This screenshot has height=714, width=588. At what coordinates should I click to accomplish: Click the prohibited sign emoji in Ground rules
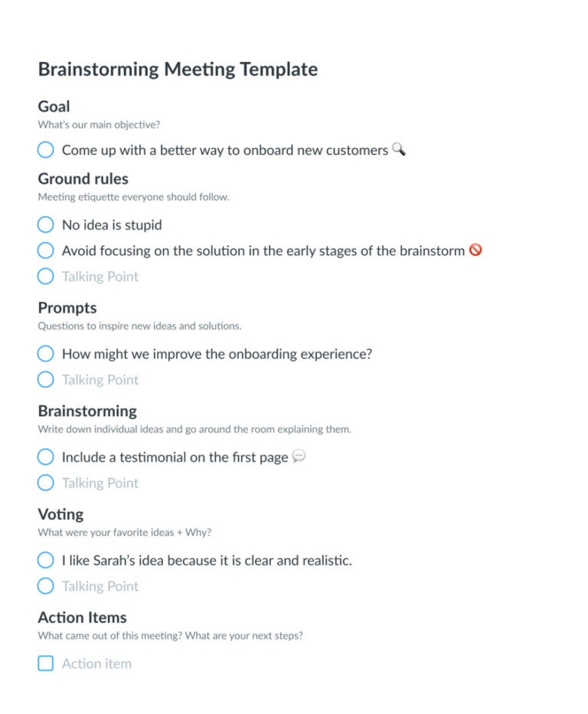(475, 249)
